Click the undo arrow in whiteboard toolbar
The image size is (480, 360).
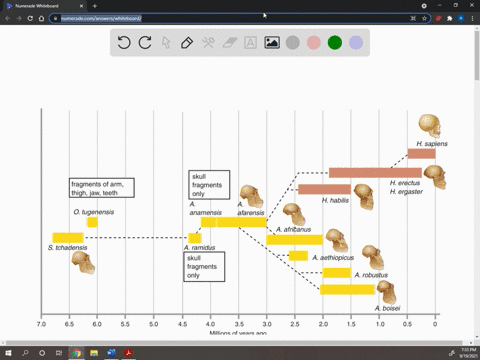click(x=124, y=43)
